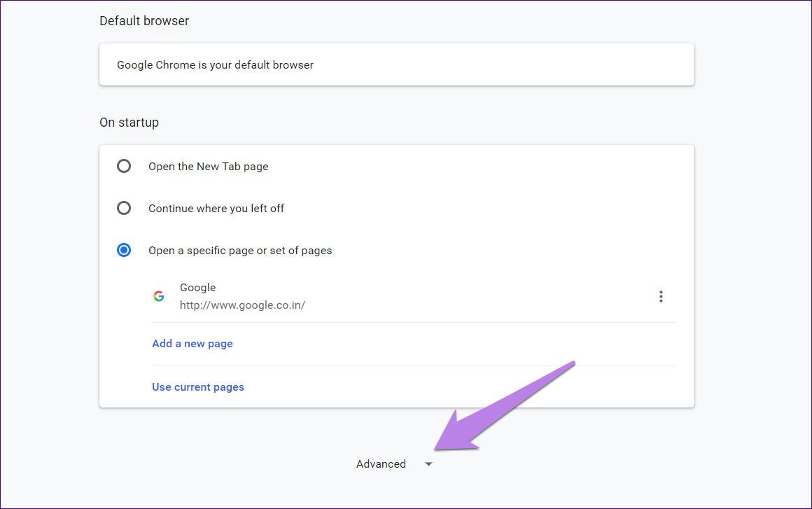
Task: Click "Open a specific page or set of pages" text
Action: click(x=240, y=251)
